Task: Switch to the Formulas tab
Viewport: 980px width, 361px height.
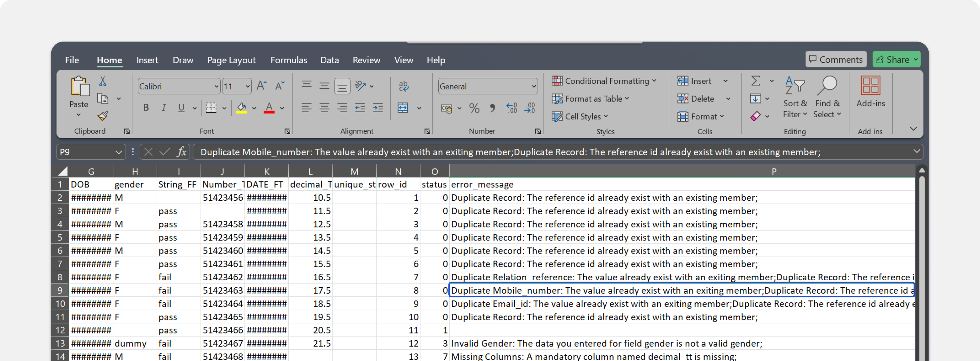Action: click(x=288, y=60)
